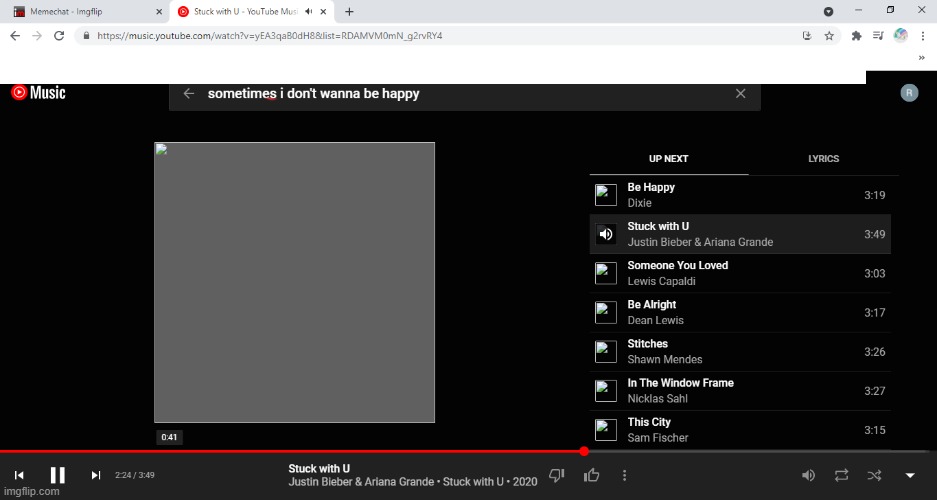Click the speaker icon on Stuck with U row

click(606, 234)
